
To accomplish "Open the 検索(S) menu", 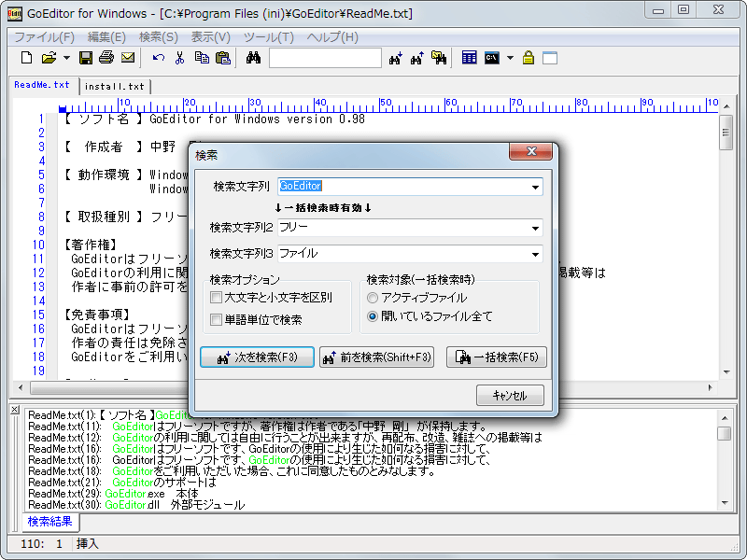I will pos(158,37).
